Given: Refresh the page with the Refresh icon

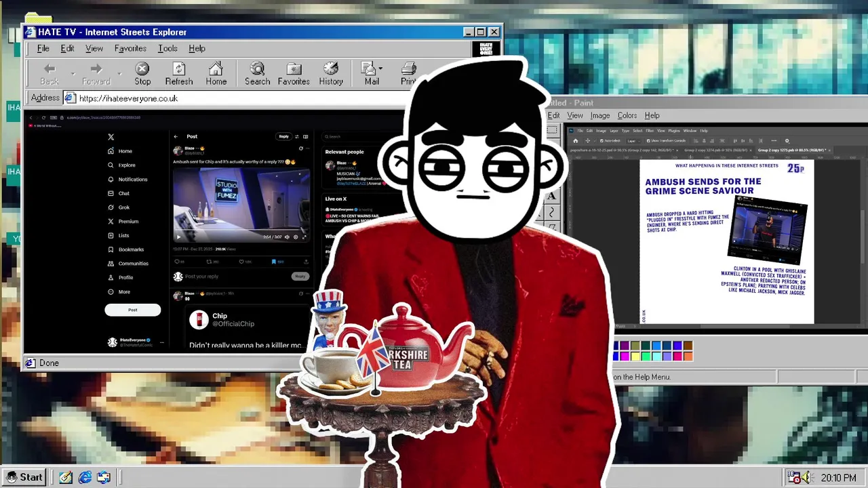Looking at the screenshot, I should point(179,69).
